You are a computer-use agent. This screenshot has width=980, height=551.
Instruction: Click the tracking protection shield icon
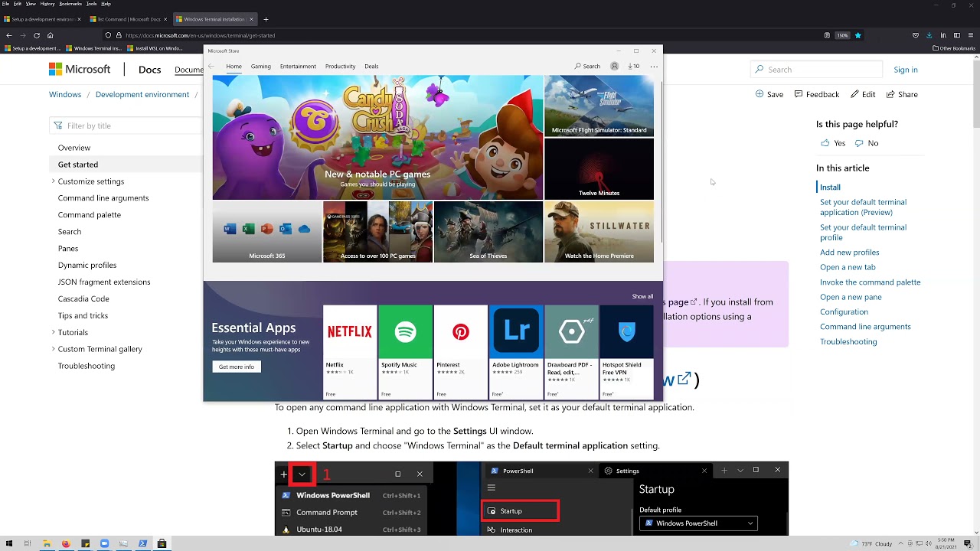(108, 35)
